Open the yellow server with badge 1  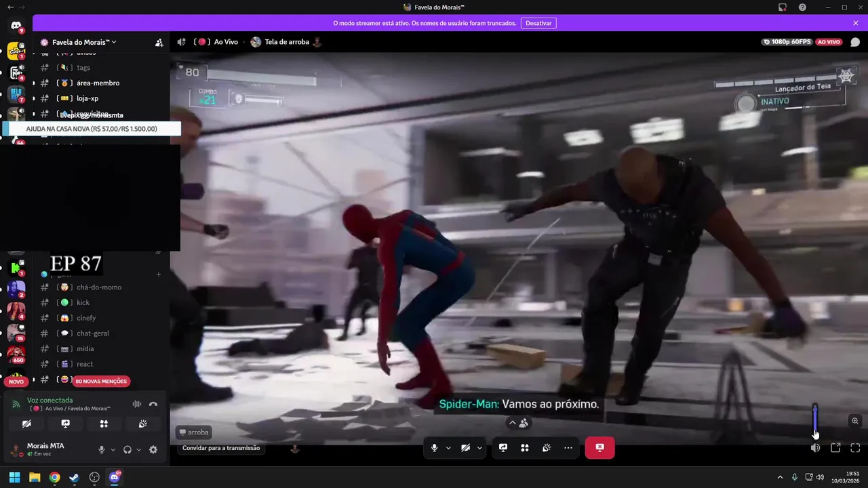pyautogui.click(x=16, y=50)
